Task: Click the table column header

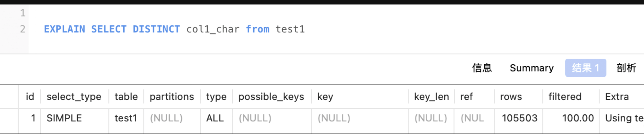Action: pos(126,97)
